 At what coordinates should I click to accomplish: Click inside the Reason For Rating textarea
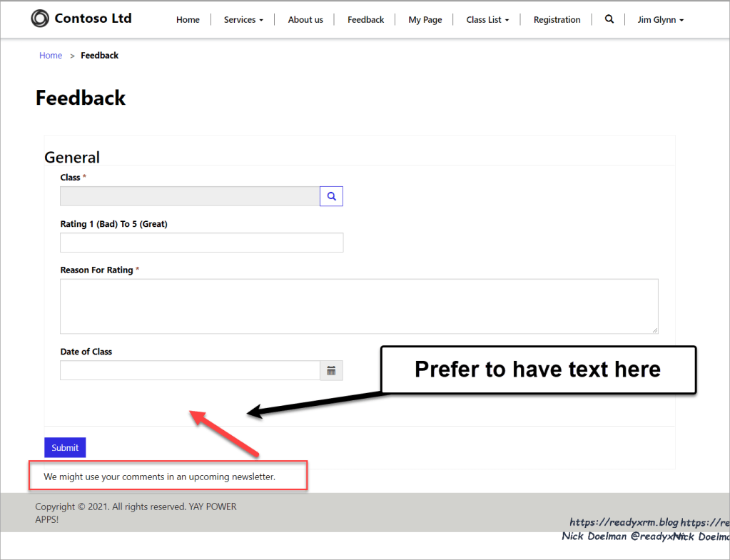358,306
